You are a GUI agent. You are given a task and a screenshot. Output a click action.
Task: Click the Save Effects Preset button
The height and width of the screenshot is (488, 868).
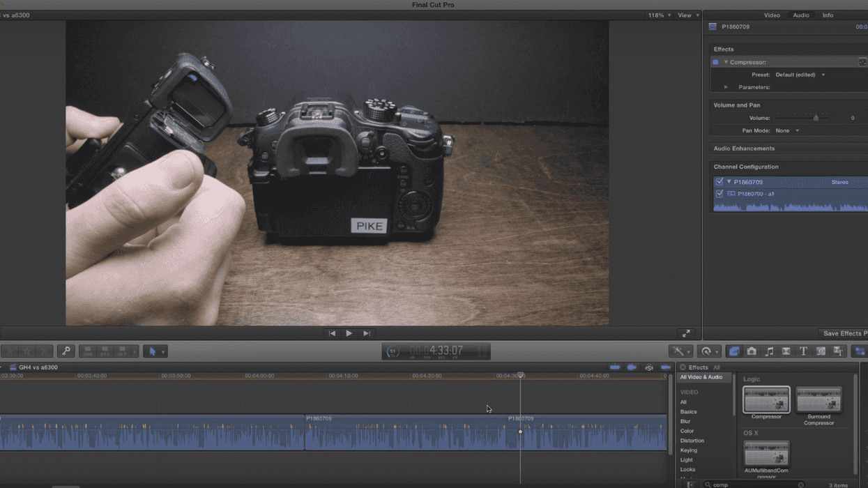(845, 334)
